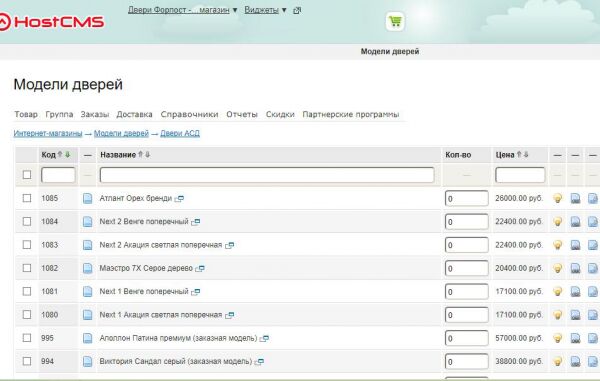Viewport: 600px width, 381px height.
Task: Open the Скидки menu
Action: point(280,114)
